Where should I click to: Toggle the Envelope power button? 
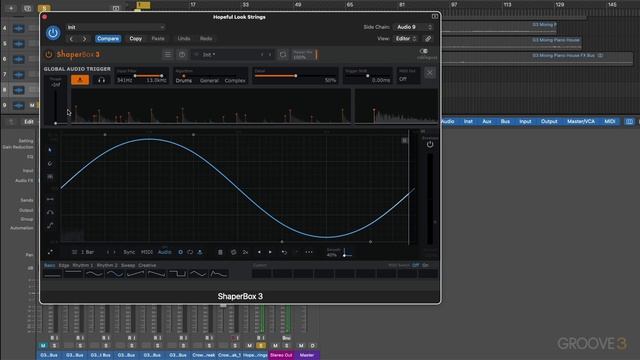click(430, 144)
